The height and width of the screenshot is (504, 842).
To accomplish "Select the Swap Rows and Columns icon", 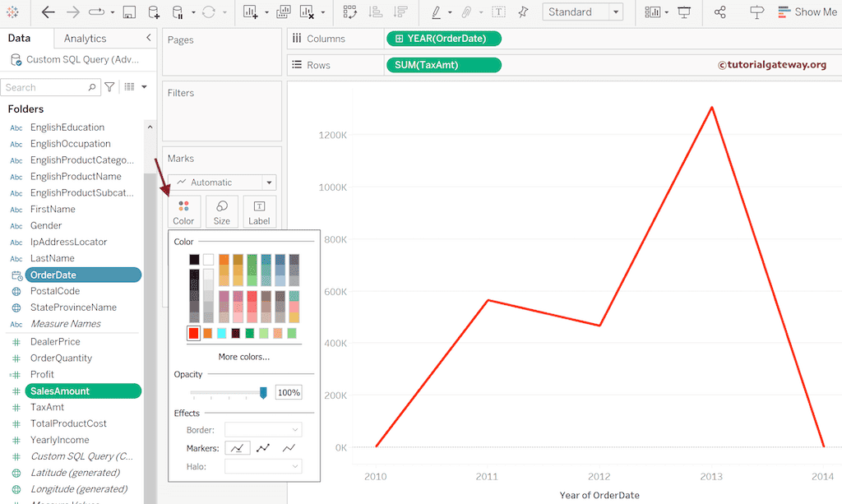I will point(349,12).
